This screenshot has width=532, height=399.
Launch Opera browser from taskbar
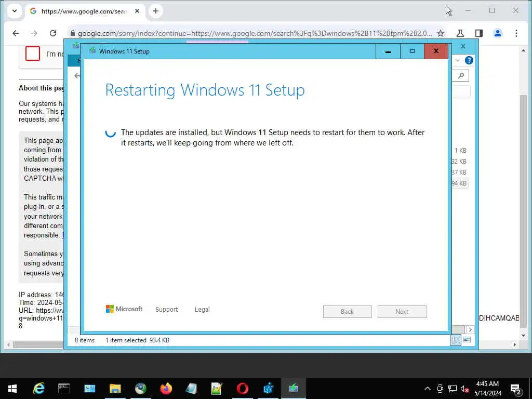coord(242,389)
